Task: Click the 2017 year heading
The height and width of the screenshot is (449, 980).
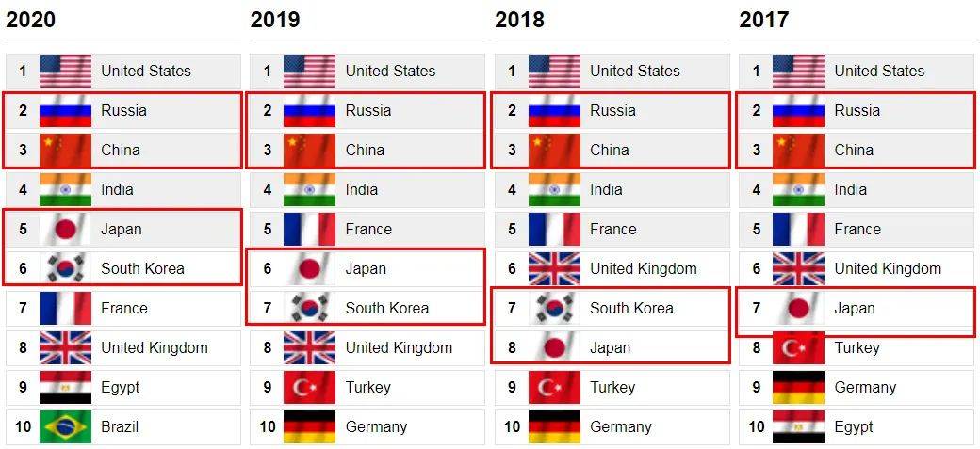Action: pos(763,20)
